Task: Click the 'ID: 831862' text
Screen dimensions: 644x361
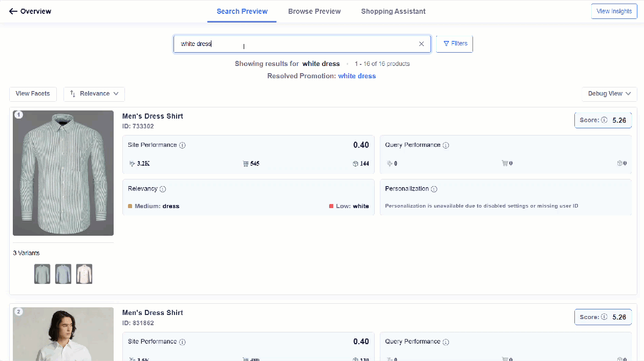Action: 138,323
